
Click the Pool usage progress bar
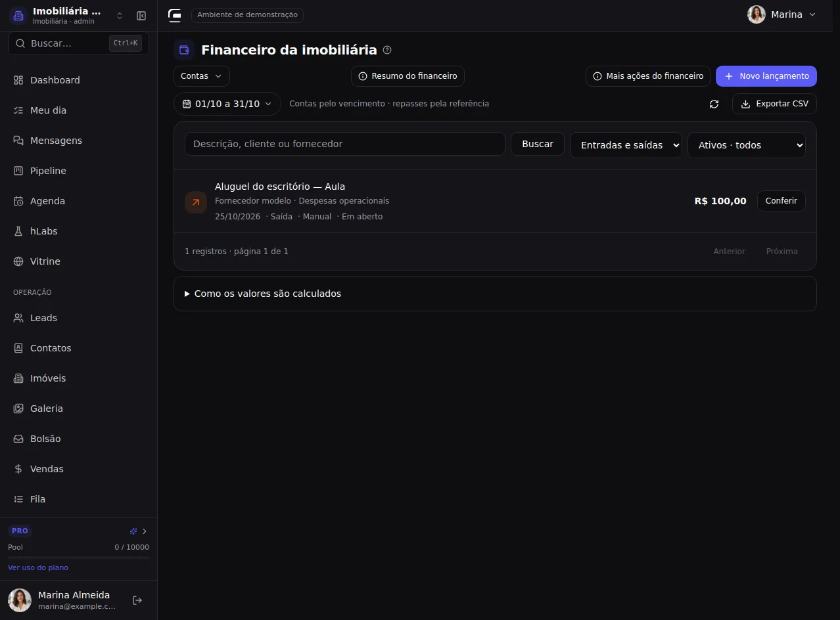[78, 558]
